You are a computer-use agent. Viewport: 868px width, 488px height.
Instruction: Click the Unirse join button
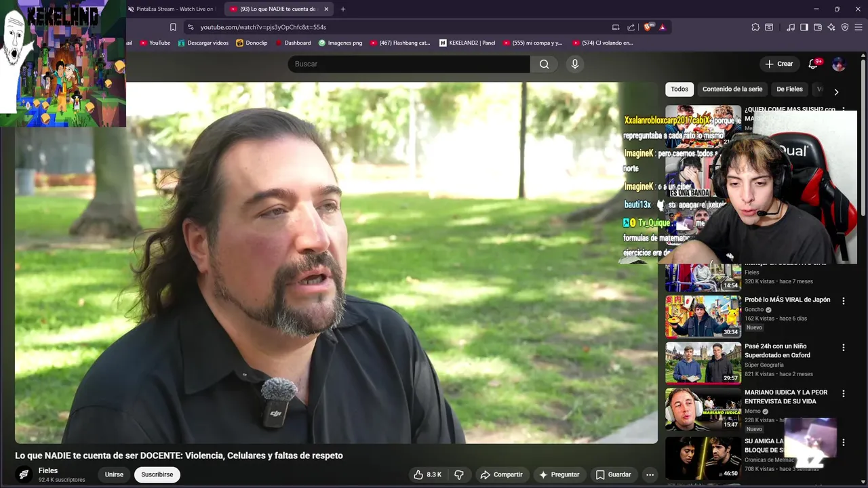coord(114,474)
